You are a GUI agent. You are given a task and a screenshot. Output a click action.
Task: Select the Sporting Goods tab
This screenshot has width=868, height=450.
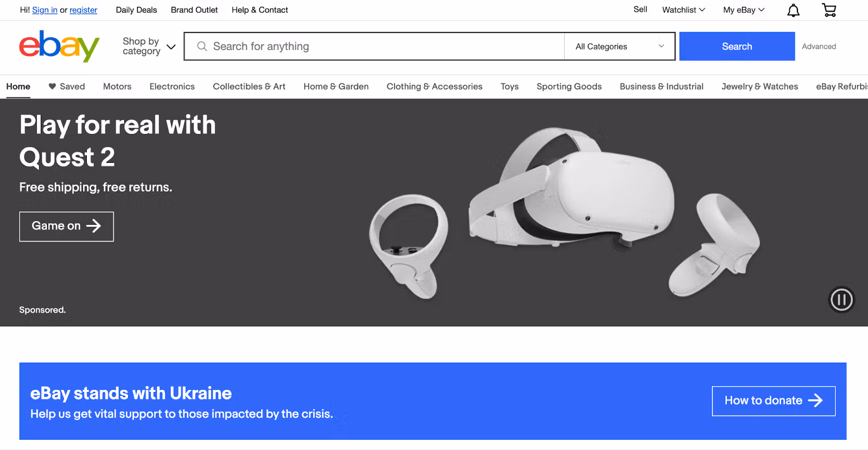[x=569, y=86]
